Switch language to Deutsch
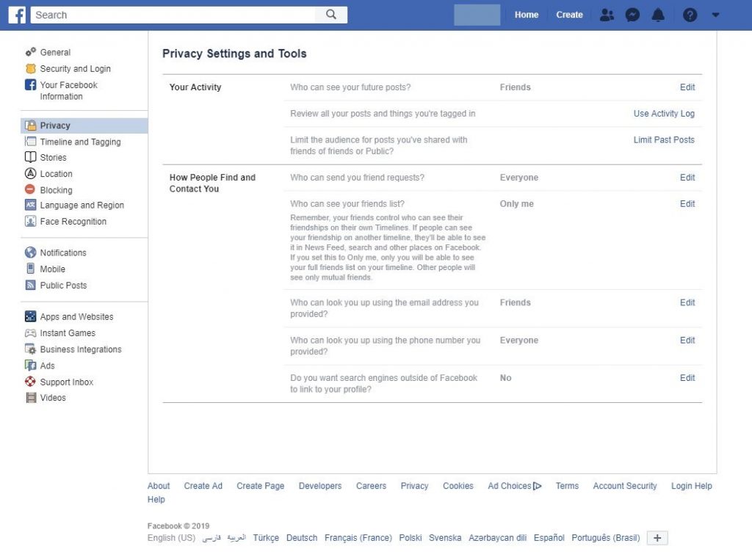Image resolution: width=752 pixels, height=560 pixels. 302,538
